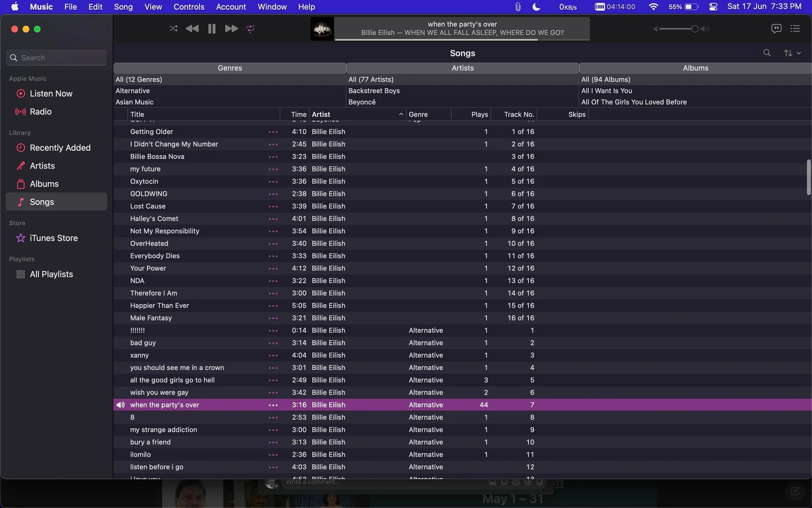Image resolution: width=812 pixels, height=508 pixels.
Task: Pause the current song
Action: click(212, 29)
